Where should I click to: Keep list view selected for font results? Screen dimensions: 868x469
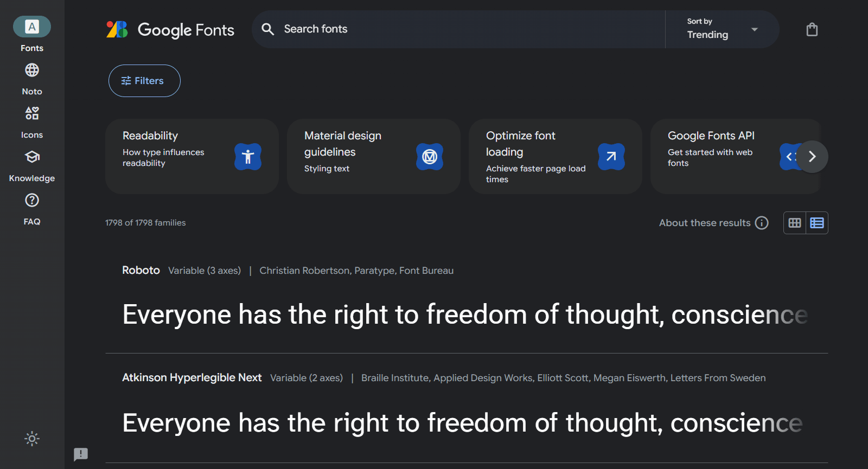pos(817,222)
